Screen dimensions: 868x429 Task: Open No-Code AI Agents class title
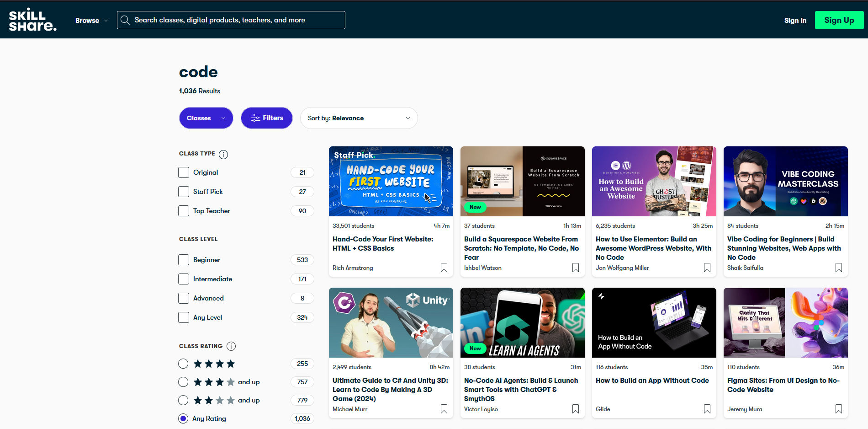point(521,390)
